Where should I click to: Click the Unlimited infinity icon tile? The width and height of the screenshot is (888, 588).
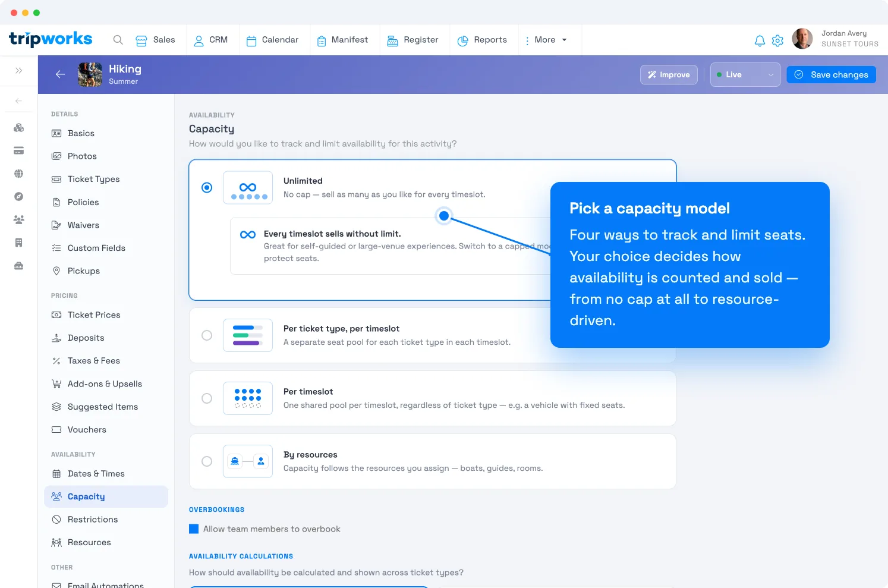click(x=248, y=188)
